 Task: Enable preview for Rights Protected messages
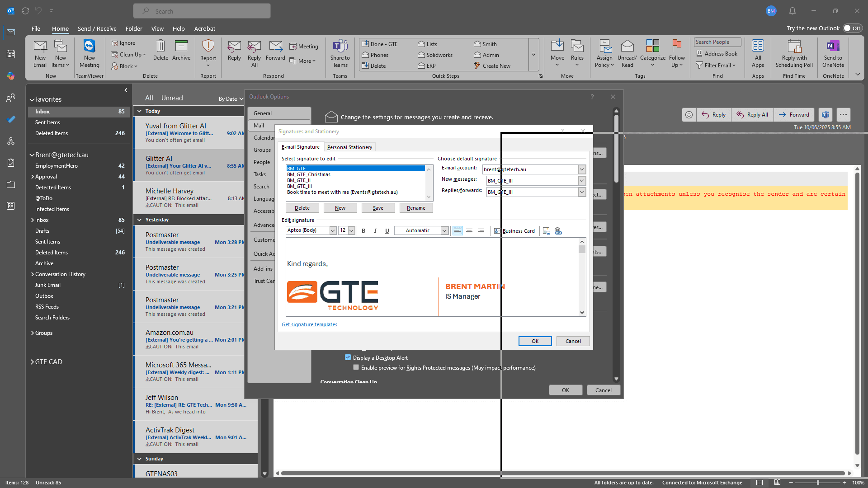pos(356,367)
